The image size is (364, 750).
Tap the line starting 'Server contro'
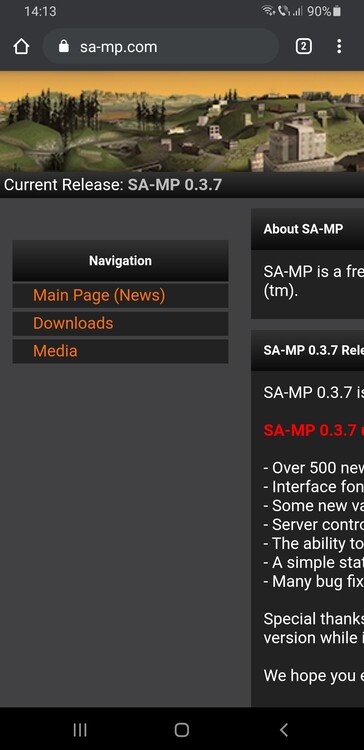[313, 525]
